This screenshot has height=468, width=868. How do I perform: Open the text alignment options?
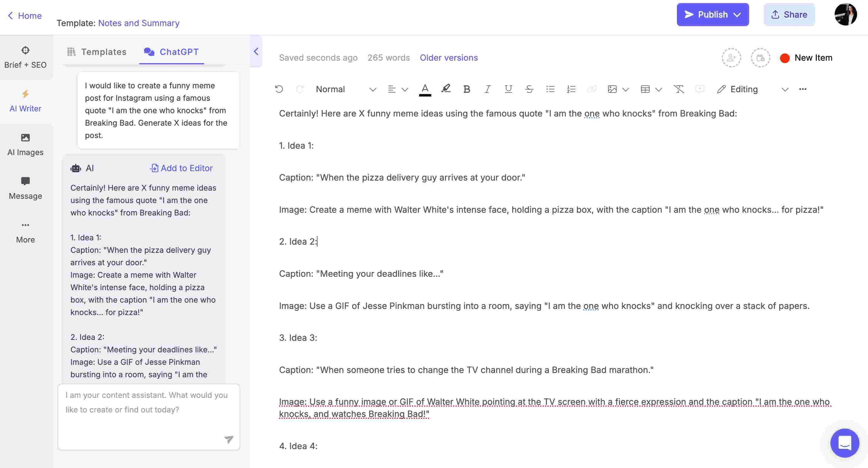[x=391, y=89]
